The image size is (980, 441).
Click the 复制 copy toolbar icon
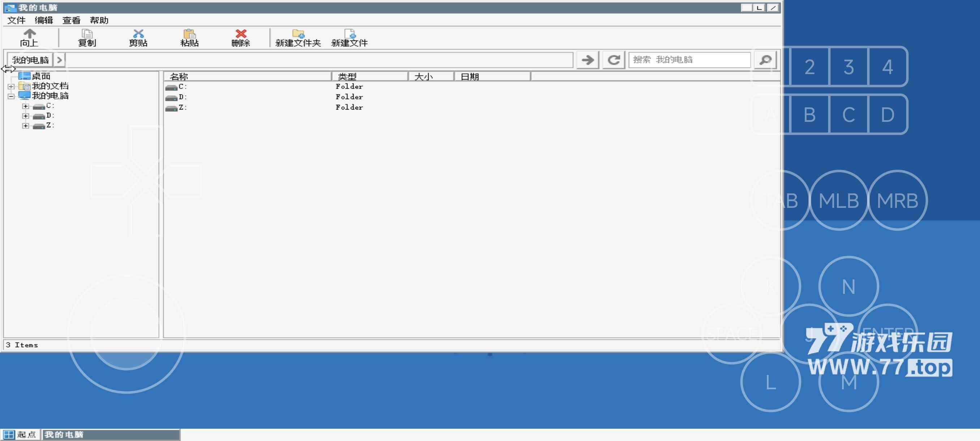click(87, 34)
